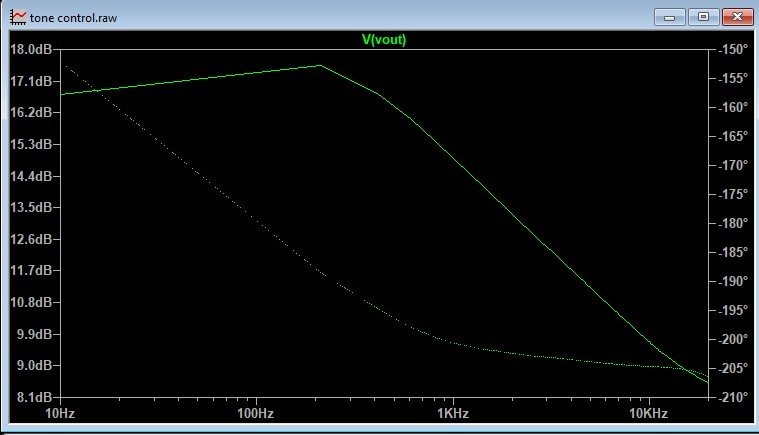Click the -180° phase axis label

pos(733,224)
